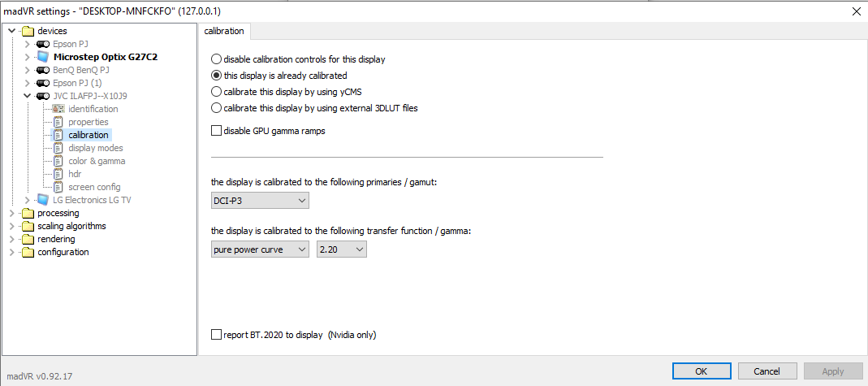This screenshot has height=386, width=868.
Task: Click the LG Electronics LG TV monitor icon
Action: pos(42,200)
